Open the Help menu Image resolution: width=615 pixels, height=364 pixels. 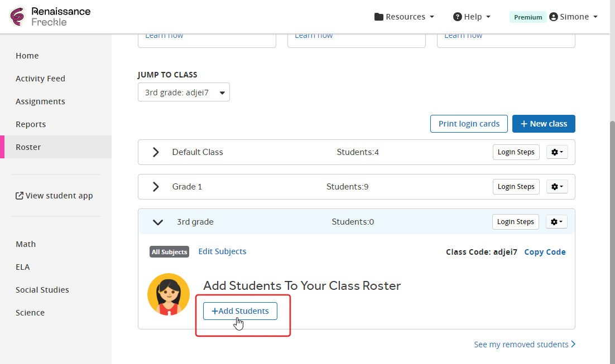(472, 17)
